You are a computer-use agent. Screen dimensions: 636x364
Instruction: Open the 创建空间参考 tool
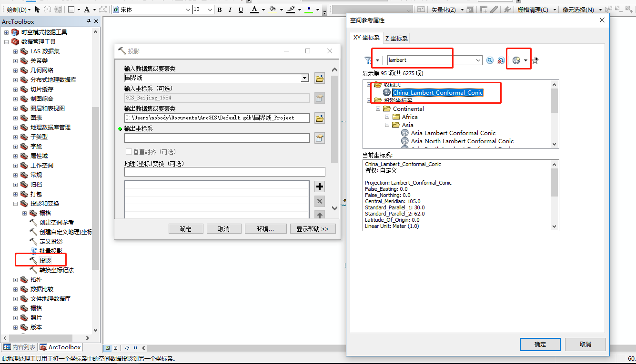(x=56, y=222)
